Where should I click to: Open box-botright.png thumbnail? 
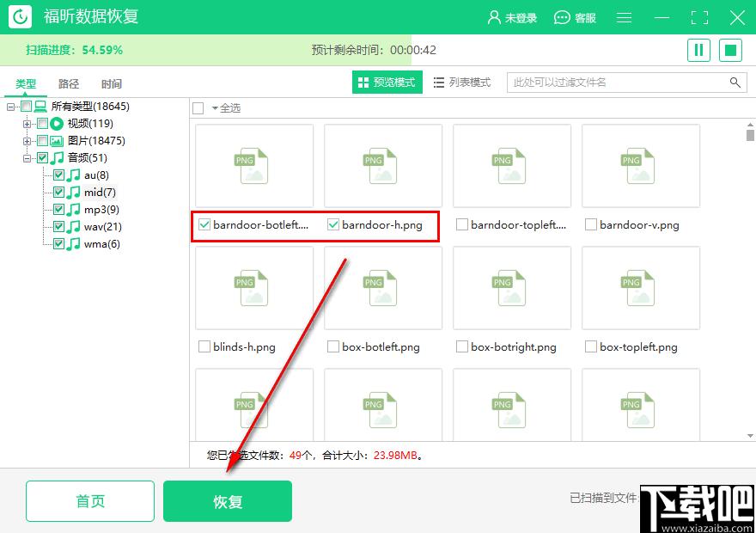click(512, 288)
